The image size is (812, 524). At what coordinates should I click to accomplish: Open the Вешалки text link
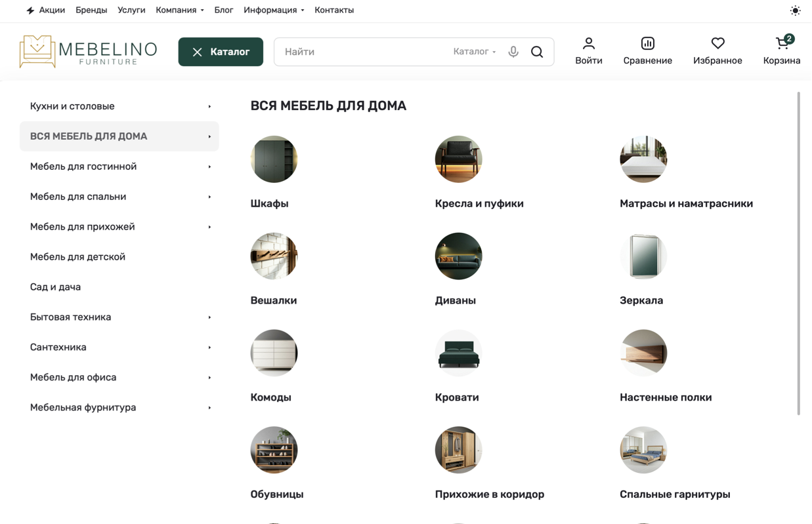(x=274, y=301)
